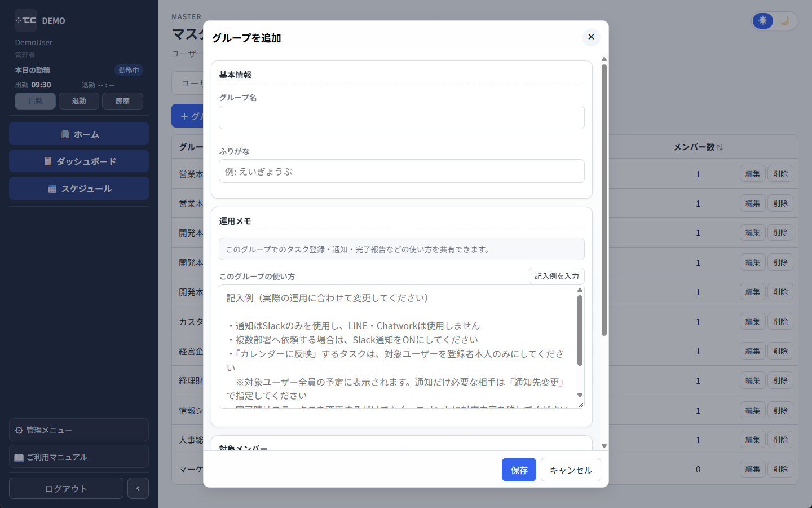
Task: Toggle the light/dark theme switch
Action: point(775,21)
